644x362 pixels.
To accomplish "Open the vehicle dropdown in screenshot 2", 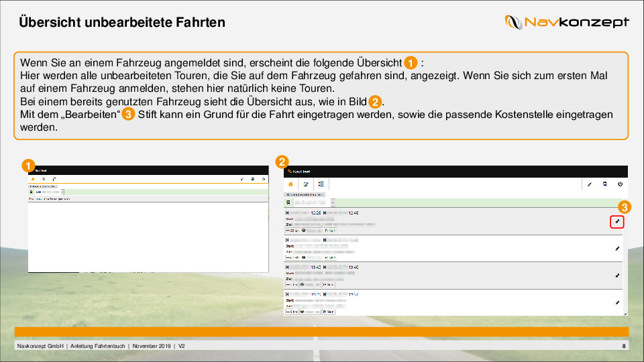I will pyautogui.click(x=333, y=202).
